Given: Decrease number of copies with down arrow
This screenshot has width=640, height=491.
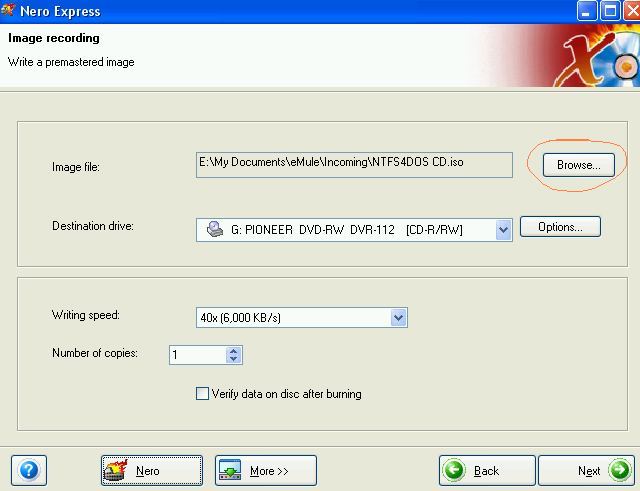Looking at the screenshot, I should click(x=233, y=359).
